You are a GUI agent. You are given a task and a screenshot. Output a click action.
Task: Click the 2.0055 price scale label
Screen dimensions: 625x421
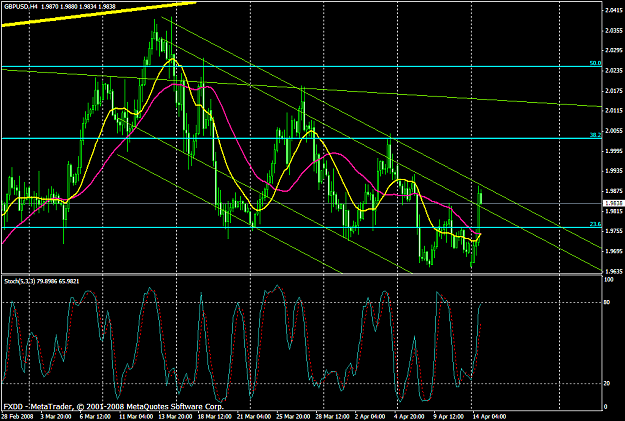point(613,131)
